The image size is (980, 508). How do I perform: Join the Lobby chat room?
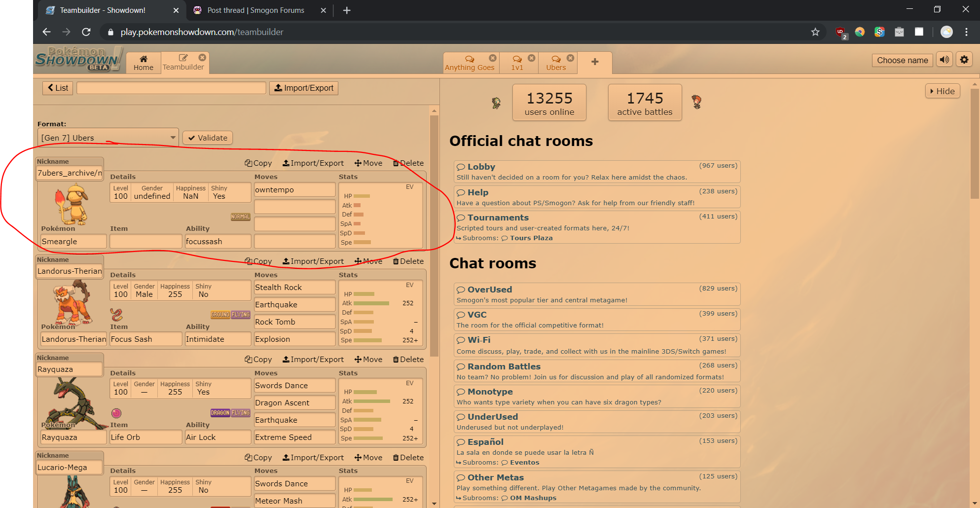[597, 172]
